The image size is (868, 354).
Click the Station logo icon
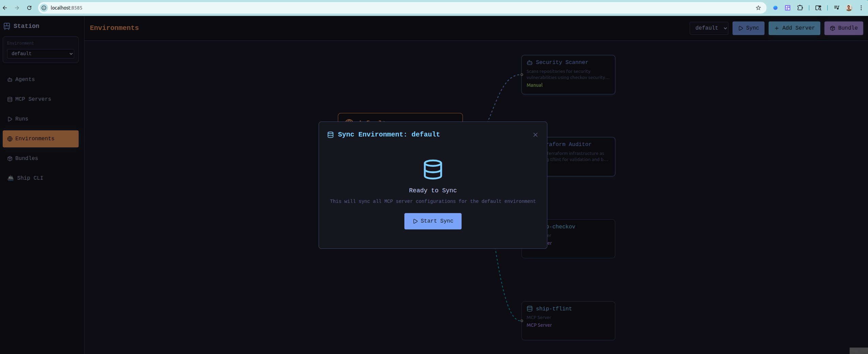point(7,26)
